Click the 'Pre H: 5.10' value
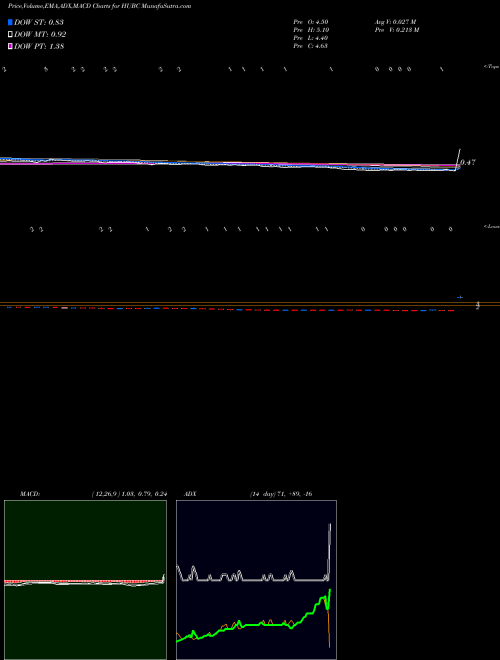 pos(311,30)
